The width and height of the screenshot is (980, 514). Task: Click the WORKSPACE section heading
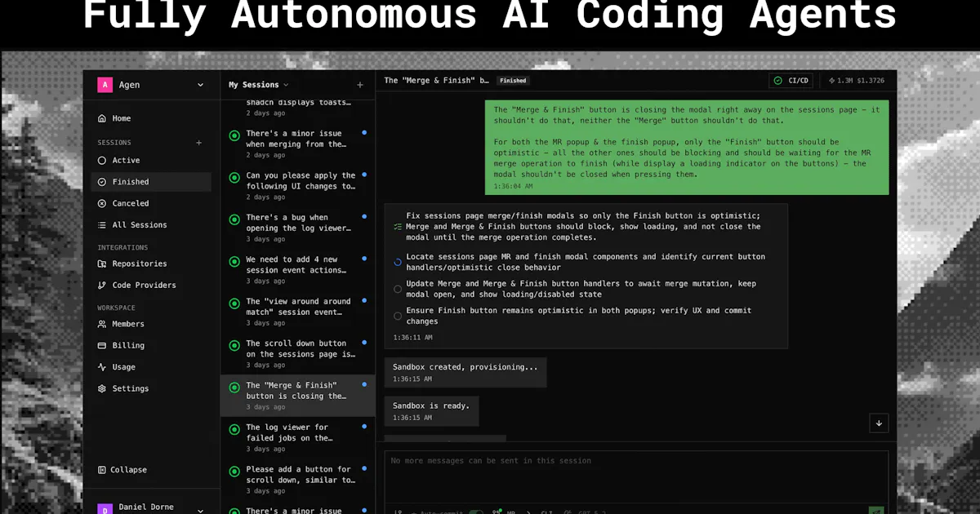[117, 308]
